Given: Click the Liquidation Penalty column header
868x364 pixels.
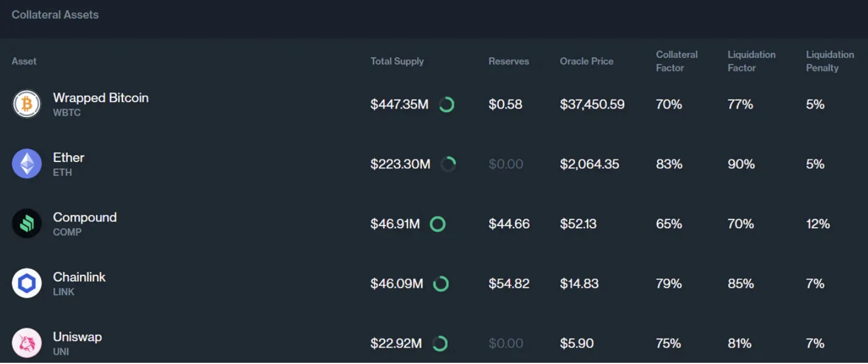Looking at the screenshot, I should coord(829,61).
